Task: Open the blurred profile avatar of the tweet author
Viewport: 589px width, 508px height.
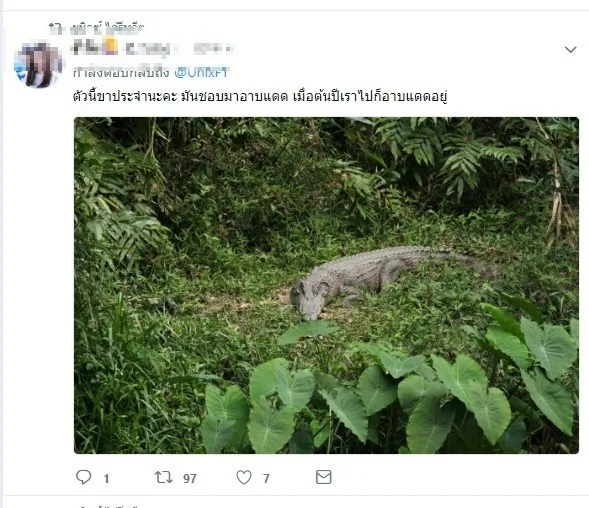Action: (38, 65)
